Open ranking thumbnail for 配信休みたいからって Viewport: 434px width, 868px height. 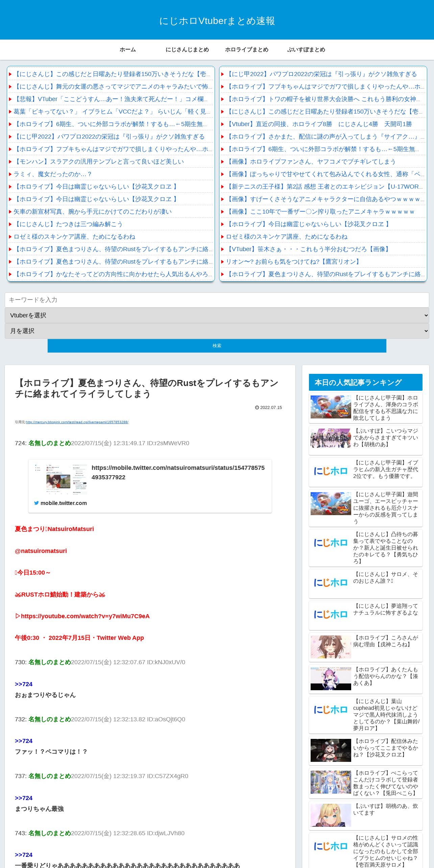point(331,750)
